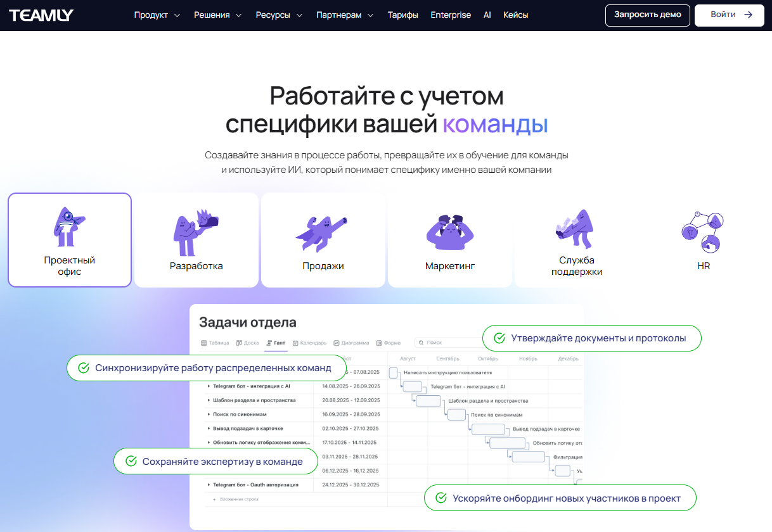Select the Диаграмма view icon
This screenshot has height=532, width=772.
337,342
